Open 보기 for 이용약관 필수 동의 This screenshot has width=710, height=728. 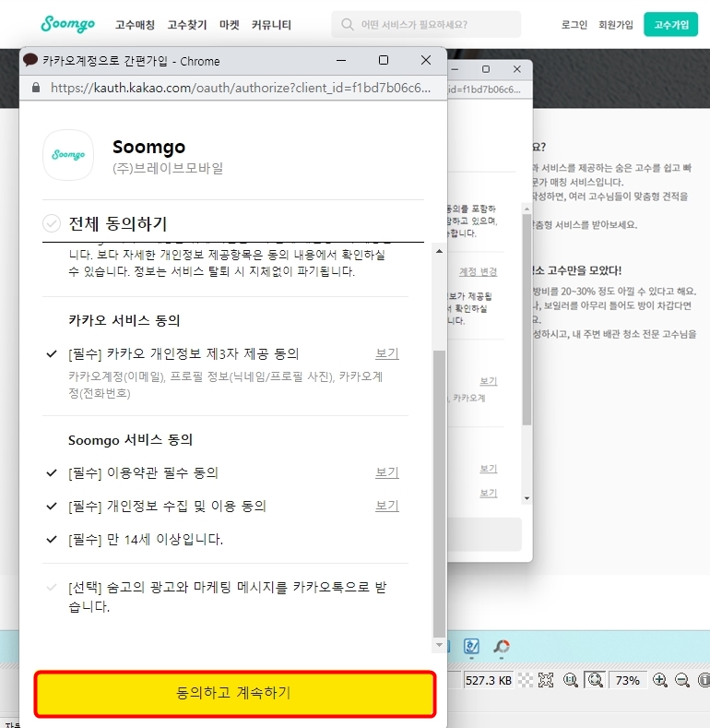click(x=387, y=472)
